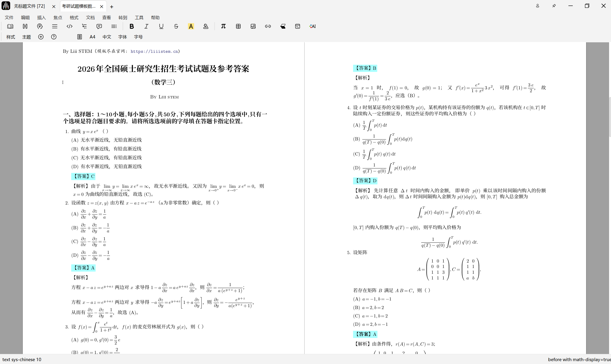Toggle bold formatting
Image resolution: width=611 pixels, height=364 pixels.
pyautogui.click(x=131, y=26)
